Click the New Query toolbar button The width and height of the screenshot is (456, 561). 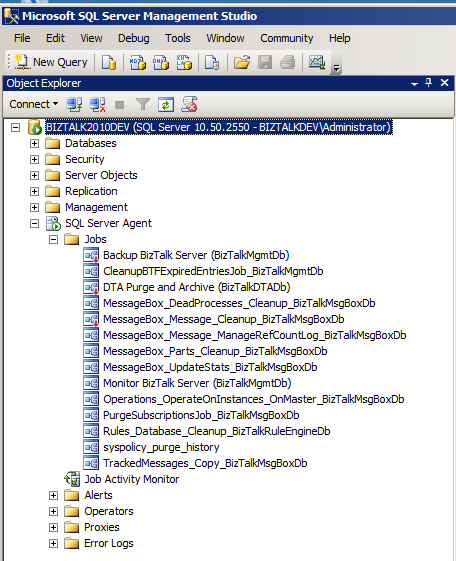pyautogui.click(x=51, y=62)
